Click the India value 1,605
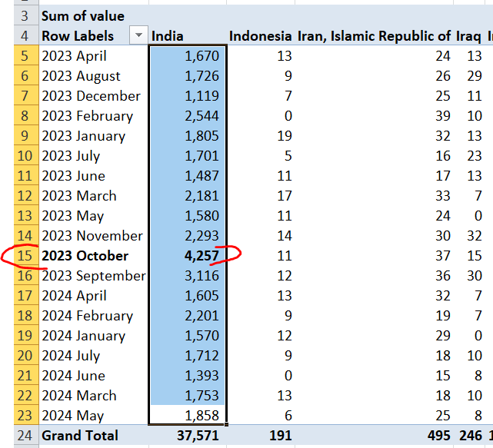 click(202, 296)
